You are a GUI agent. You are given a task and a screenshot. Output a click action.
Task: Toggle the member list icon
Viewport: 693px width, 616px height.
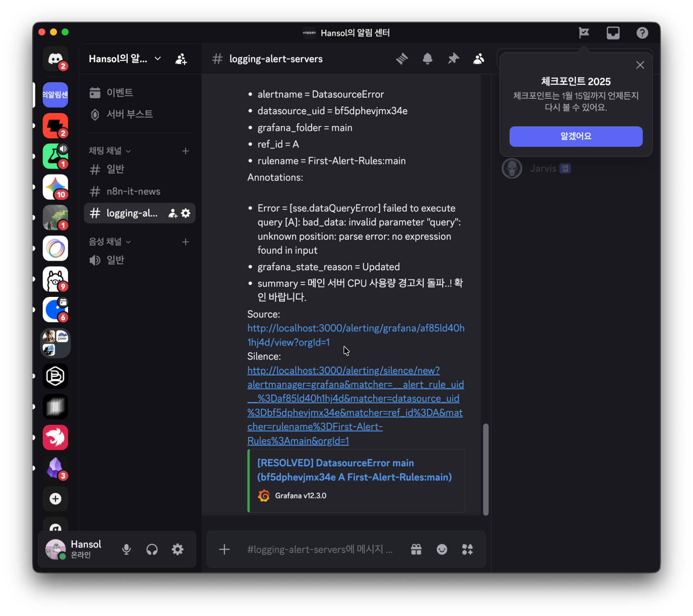coord(479,59)
